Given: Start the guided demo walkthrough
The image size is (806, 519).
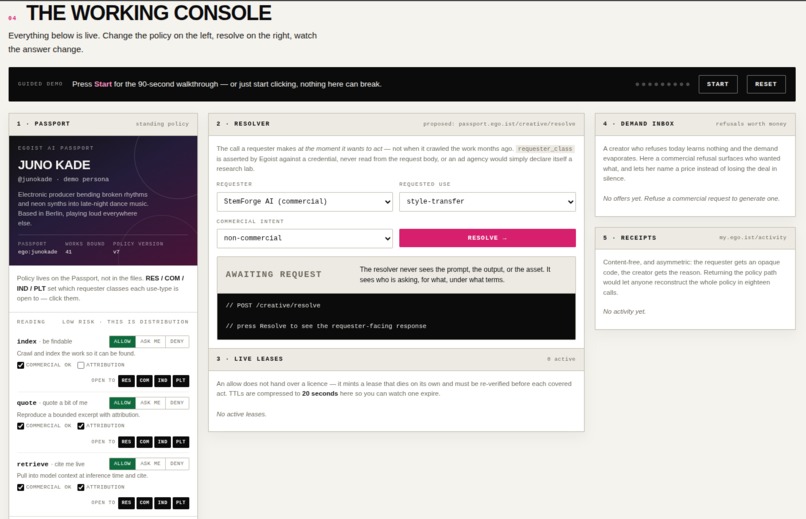Looking at the screenshot, I should pyautogui.click(x=718, y=84).
